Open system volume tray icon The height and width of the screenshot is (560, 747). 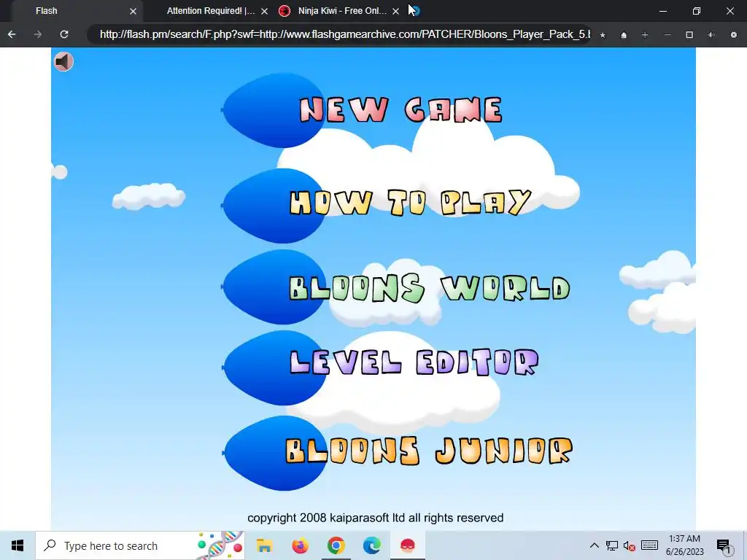[x=630, y=545]
